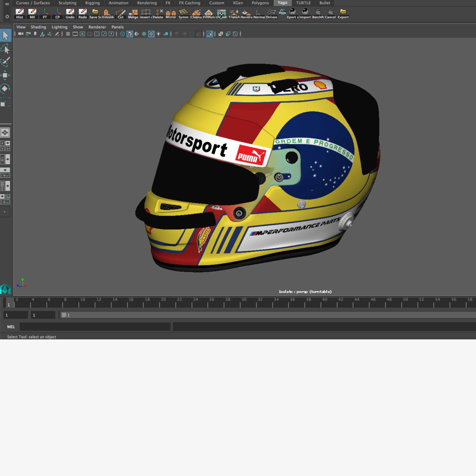Choose the Rotate tool
The width and height of the screenshot is (476, 476).
[5, 89]
